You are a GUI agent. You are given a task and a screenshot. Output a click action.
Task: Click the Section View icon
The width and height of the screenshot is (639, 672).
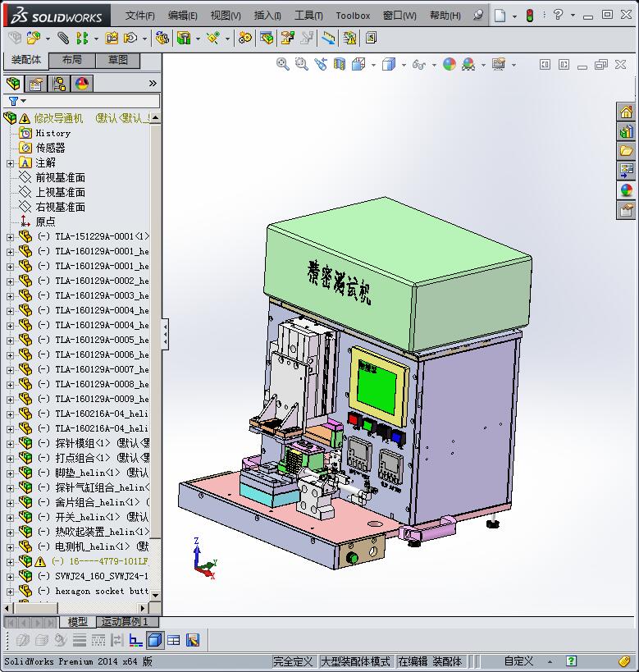point(340,64)
